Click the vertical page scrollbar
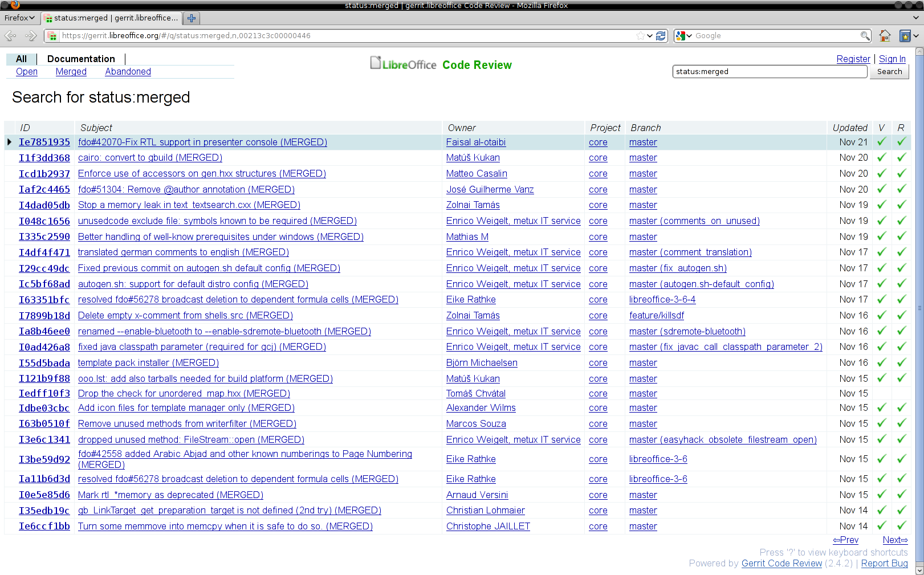The height and width of the screenshot is (575, 924). click(919, 308)
